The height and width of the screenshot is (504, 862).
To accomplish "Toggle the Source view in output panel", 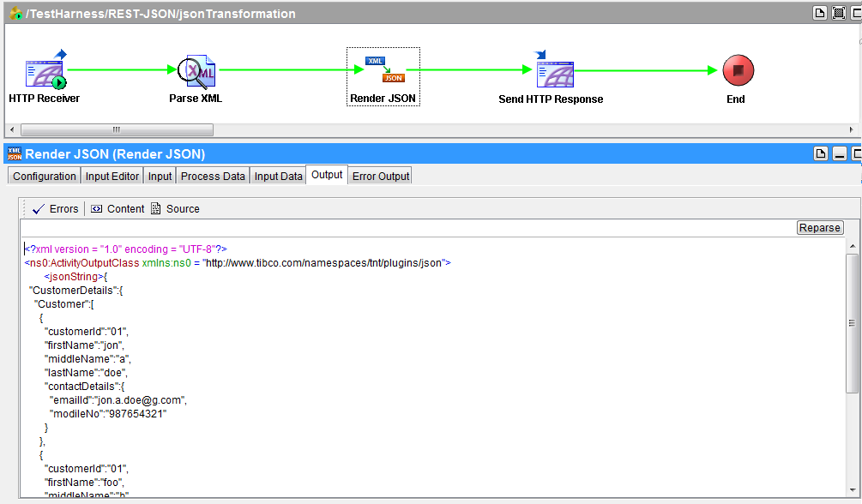I will pyautogui.click(x=174, y=208).
